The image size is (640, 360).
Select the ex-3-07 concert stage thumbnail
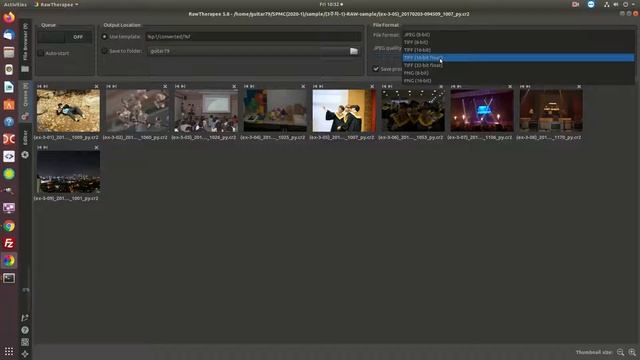(x=482, y=111)
